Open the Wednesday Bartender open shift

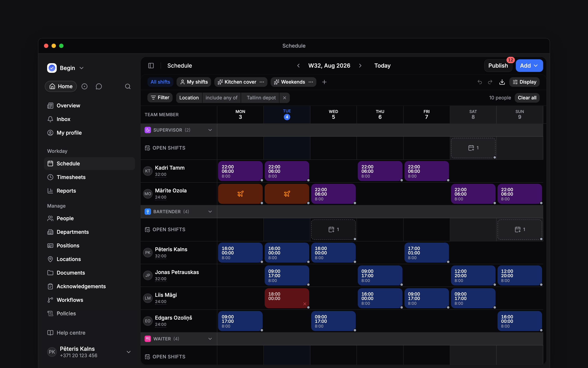(x=333, y=230)
